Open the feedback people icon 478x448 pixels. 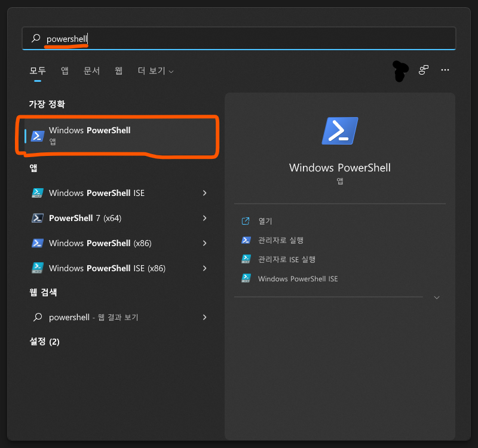point(424,70)
